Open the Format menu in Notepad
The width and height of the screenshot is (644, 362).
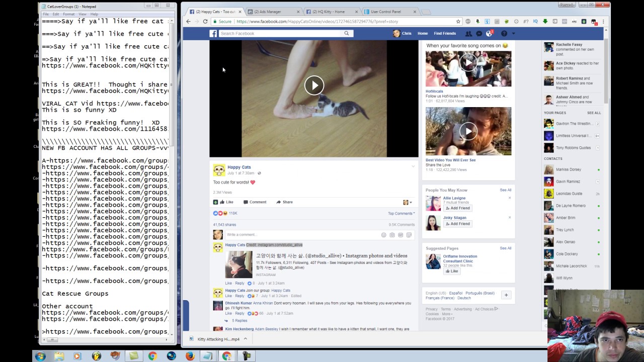tap(68, 14)
